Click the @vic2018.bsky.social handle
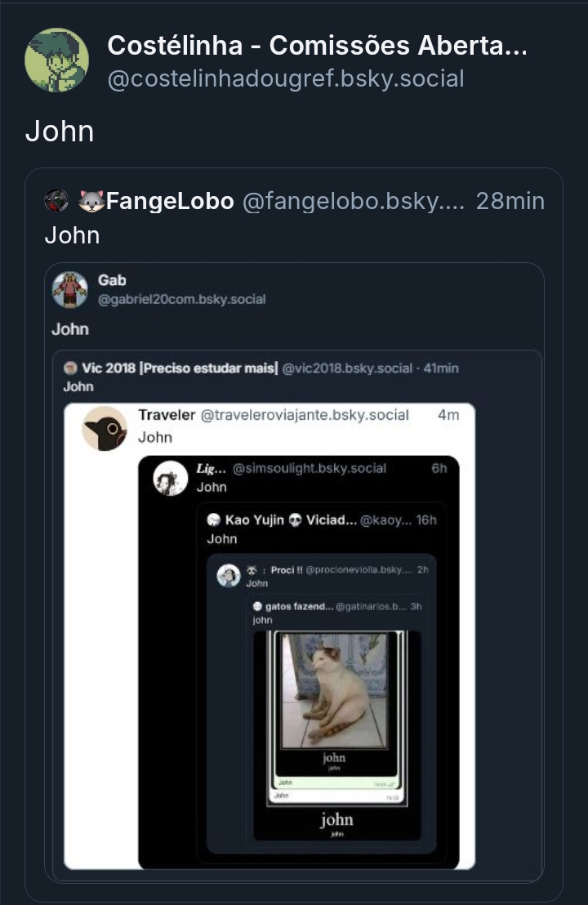Viewport: 588px width, 905px height. [347, 368]
